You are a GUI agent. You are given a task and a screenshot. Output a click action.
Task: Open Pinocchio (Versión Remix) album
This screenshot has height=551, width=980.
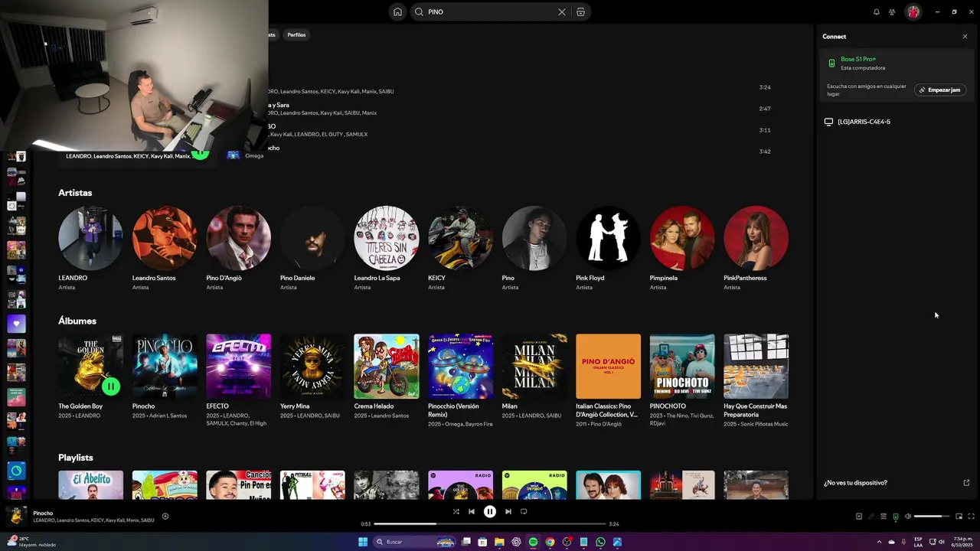tap(460, 380)
